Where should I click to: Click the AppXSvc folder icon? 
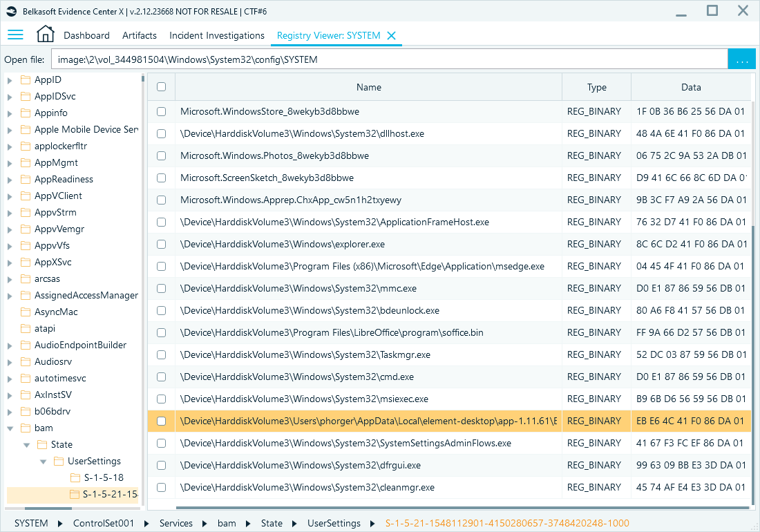26,262
